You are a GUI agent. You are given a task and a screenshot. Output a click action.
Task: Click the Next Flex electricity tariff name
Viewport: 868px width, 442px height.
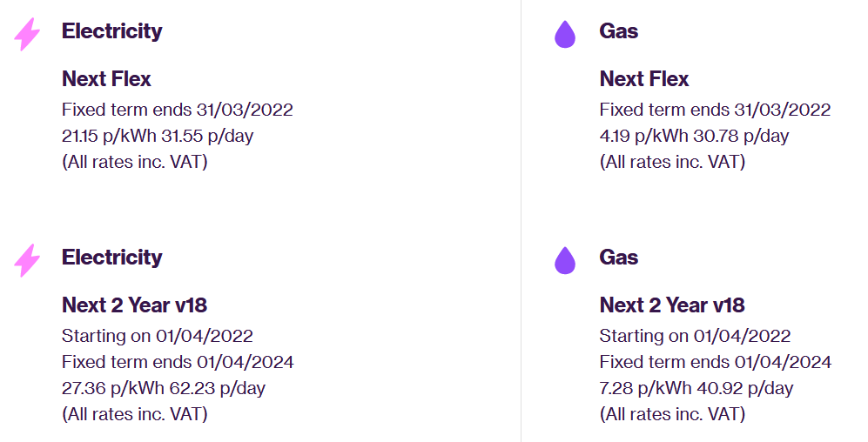[x=106, y=79]
